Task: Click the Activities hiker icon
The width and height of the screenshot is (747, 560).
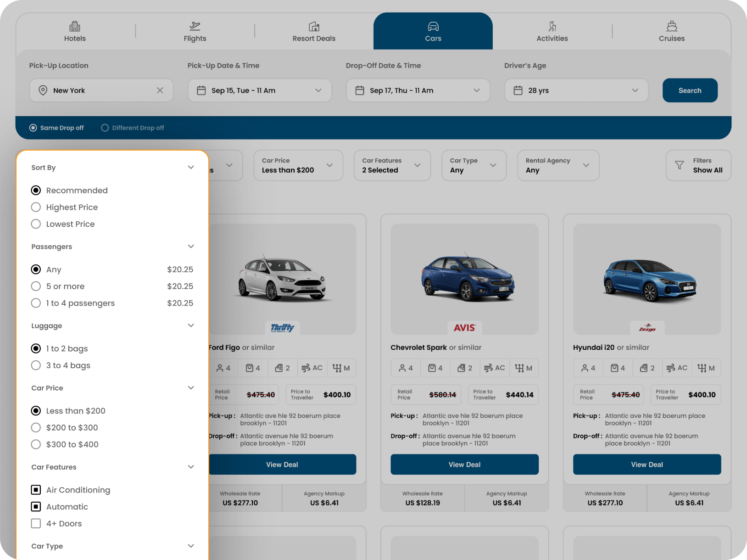Action: 552,26
